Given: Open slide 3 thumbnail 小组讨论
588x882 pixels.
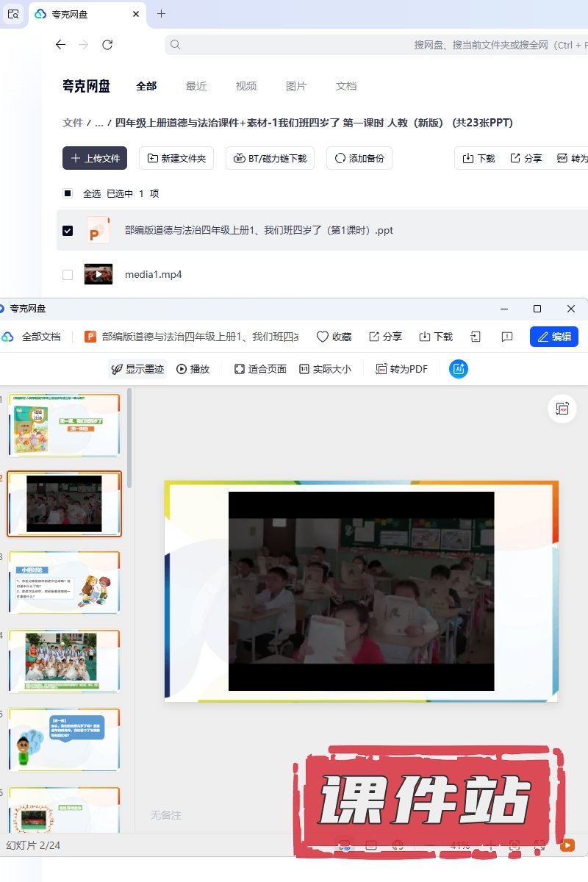Looking at the screenshot, I should coord(64,582).
